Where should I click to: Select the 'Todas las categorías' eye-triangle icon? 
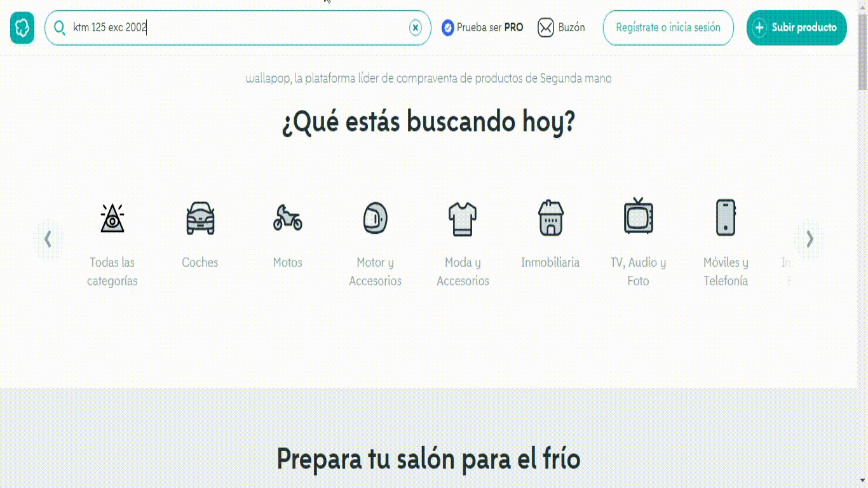[x=112, y=218]
